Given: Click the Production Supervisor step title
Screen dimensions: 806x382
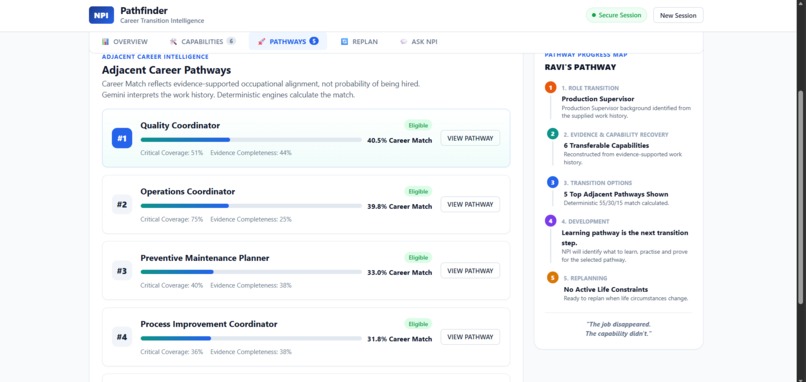Looking at the screenshot, I should 598,99.
